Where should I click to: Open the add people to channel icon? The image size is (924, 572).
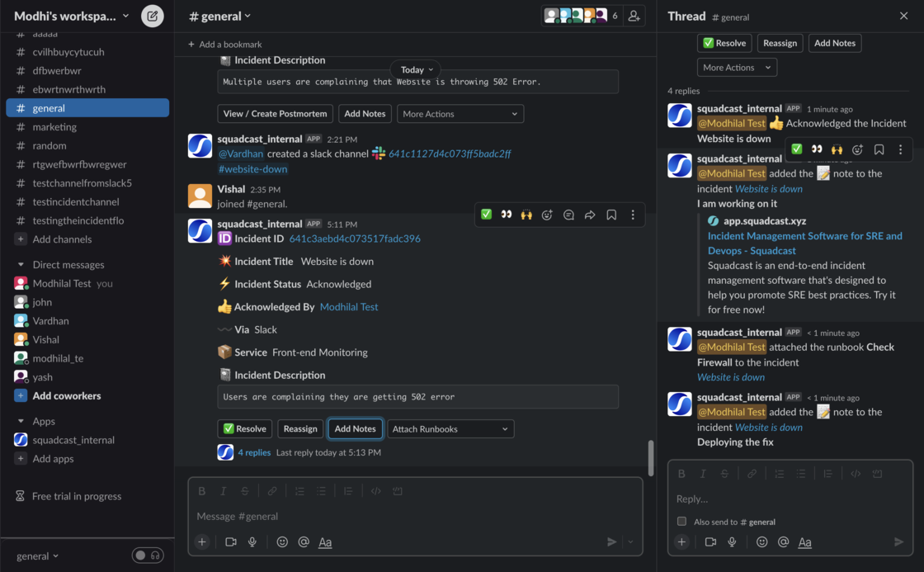[634, 16]
